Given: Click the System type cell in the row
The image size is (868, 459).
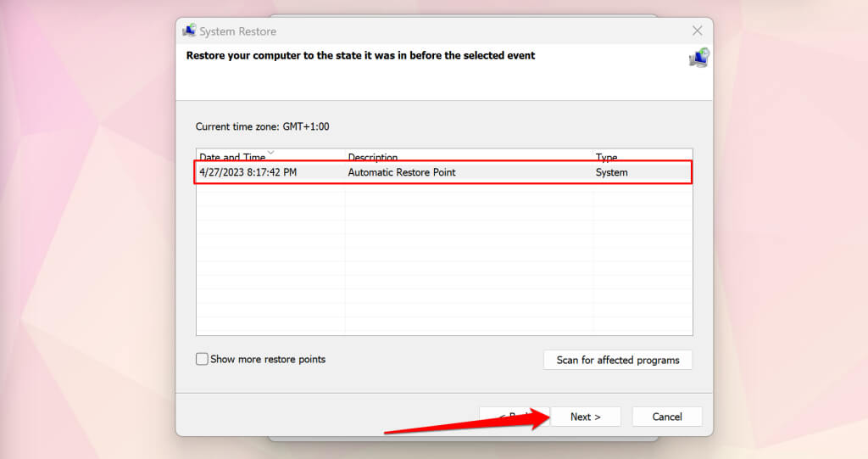Looking at the screenshot, I should click(612, 172).
